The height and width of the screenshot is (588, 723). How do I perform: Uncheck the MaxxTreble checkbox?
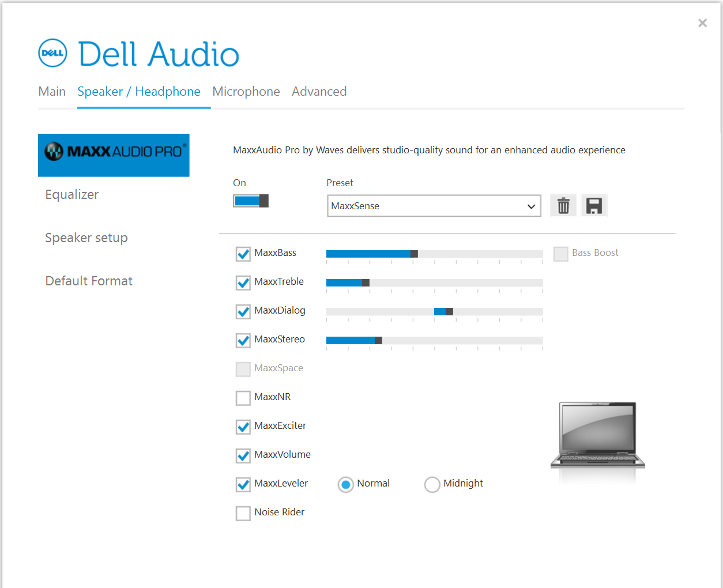243,282
